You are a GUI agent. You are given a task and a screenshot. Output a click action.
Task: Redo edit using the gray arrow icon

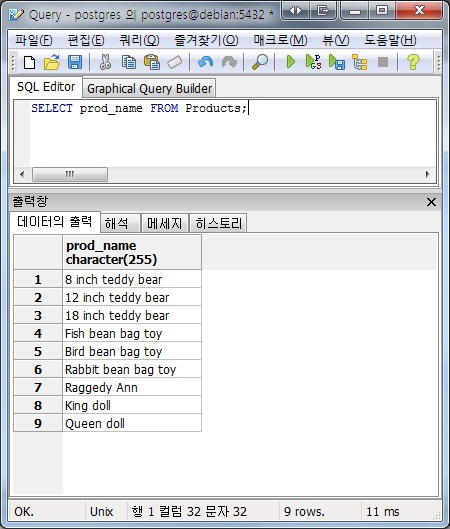click(229, 62)
